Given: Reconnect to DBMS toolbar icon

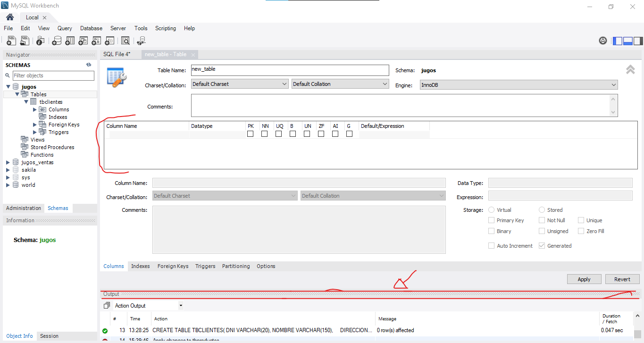Looking at the screenshot, I should 141,41.
